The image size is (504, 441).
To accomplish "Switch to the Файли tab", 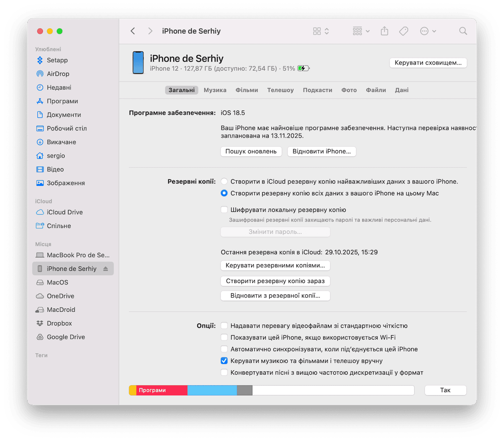I will pos(376,90).
